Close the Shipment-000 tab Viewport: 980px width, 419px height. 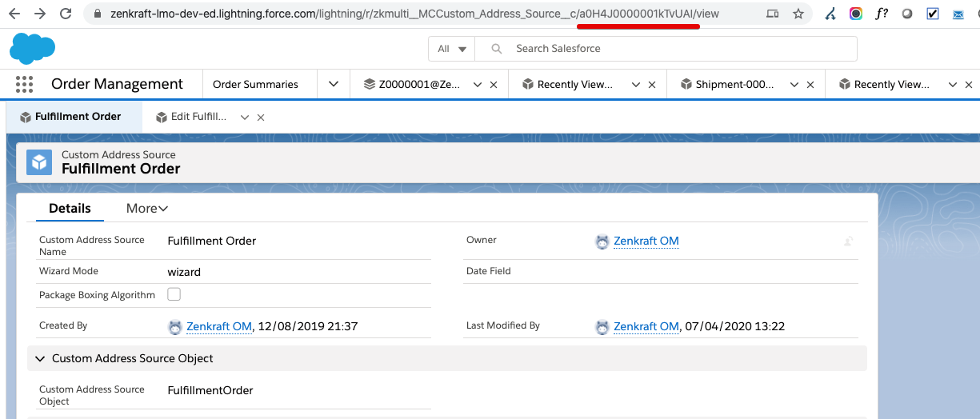[x=810, y=85]
